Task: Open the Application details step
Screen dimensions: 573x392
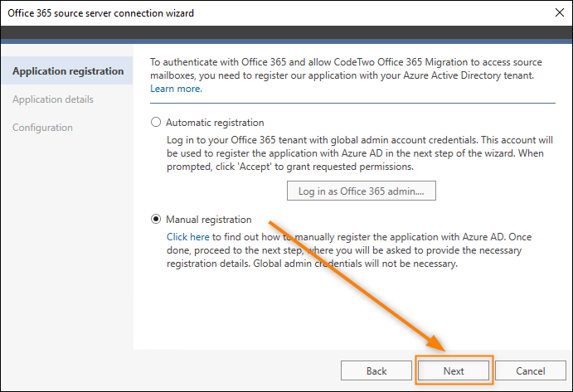Action: [53, 99]
